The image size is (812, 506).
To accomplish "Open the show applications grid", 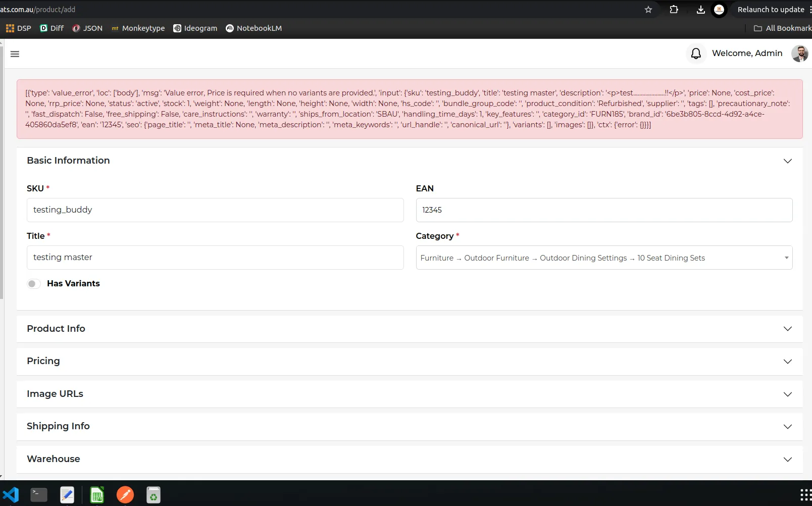I will click(x=805, y=495).
